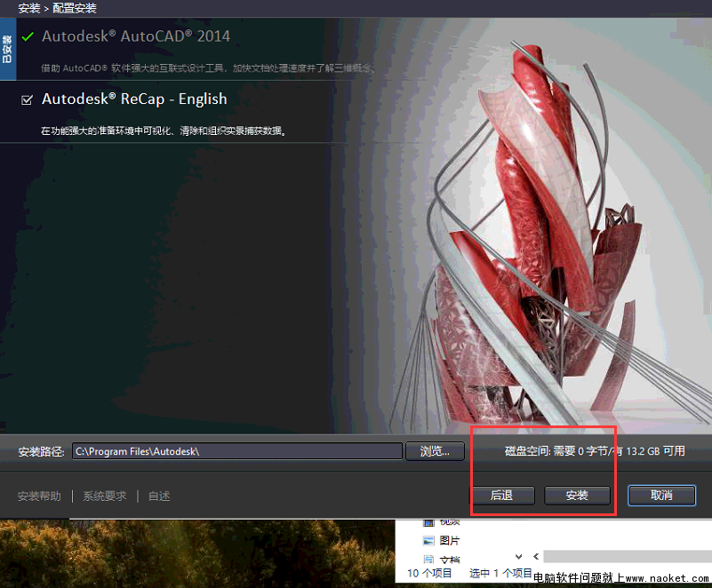This screenshot has height=588, width=712.
Task: Click the installation path input field
Action: click(x=237, y=451)
